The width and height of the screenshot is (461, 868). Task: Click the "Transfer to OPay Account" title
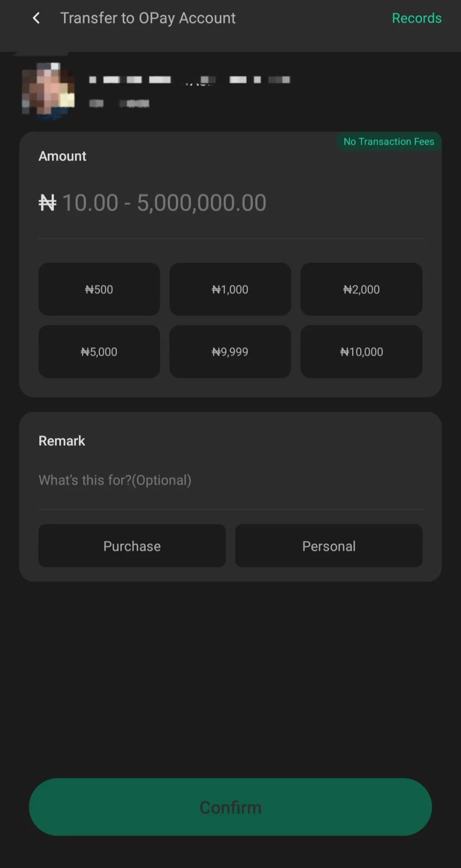[x=148, y=18]
